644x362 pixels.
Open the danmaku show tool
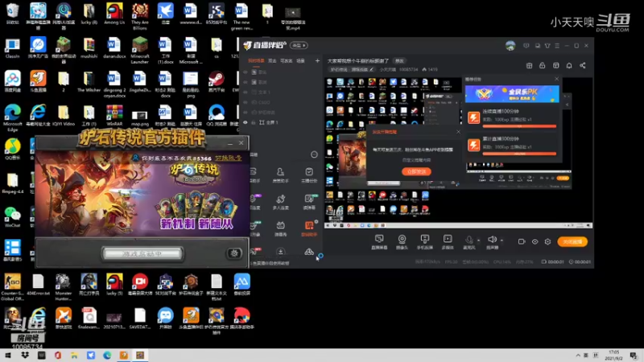[280, 228]
